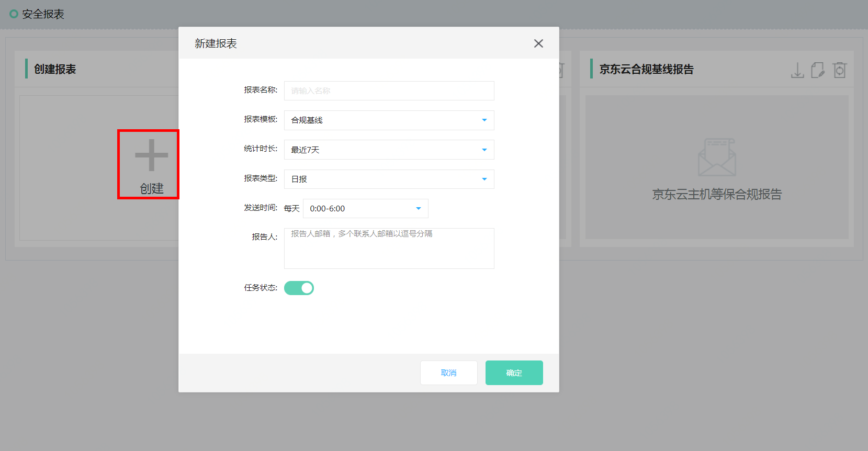Toggle the 任务状态 switch
The image size is (868, 451).
click(299, 288)
